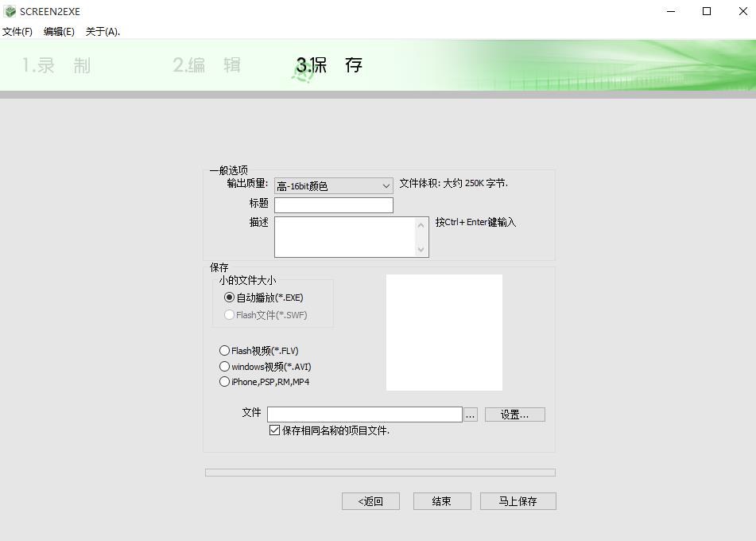Click into the 描述 description text area
This screenshot has width=756, height=541.
coord(345,236)
